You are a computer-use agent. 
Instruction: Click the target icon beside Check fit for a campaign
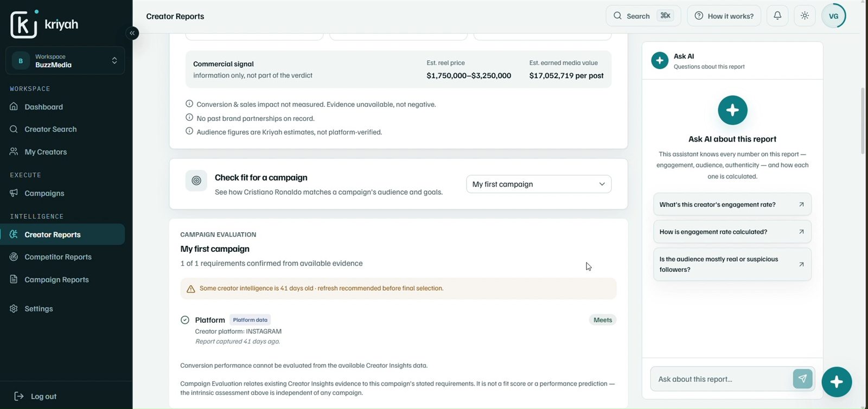pos(196,181)
